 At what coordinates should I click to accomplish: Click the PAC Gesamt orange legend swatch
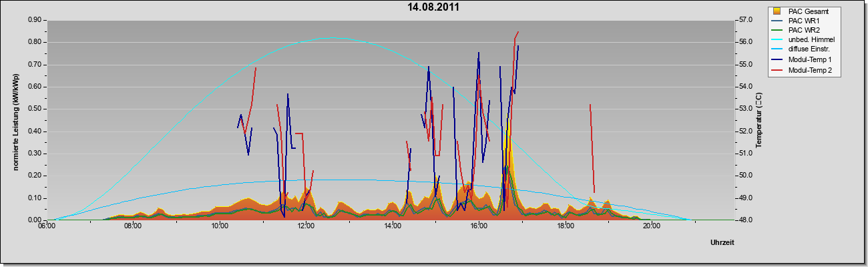(x=777, y=11)
